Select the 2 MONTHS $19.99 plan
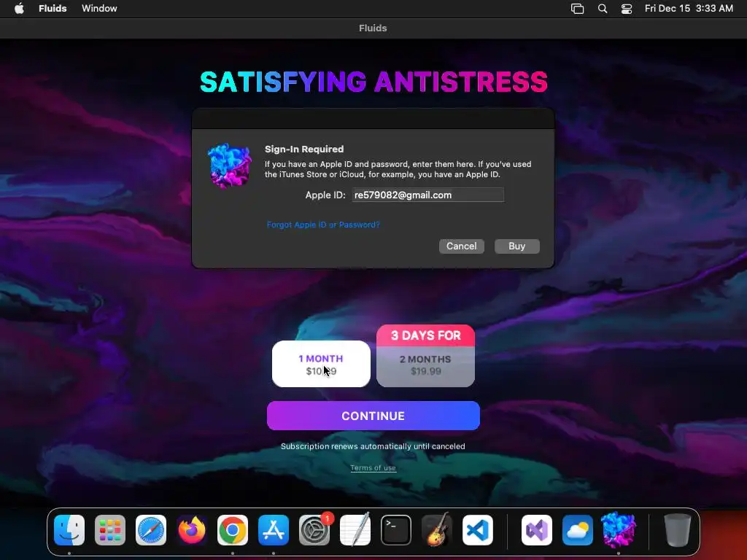The height and width of the screenshot is (560, 747). tap(425, 365)
